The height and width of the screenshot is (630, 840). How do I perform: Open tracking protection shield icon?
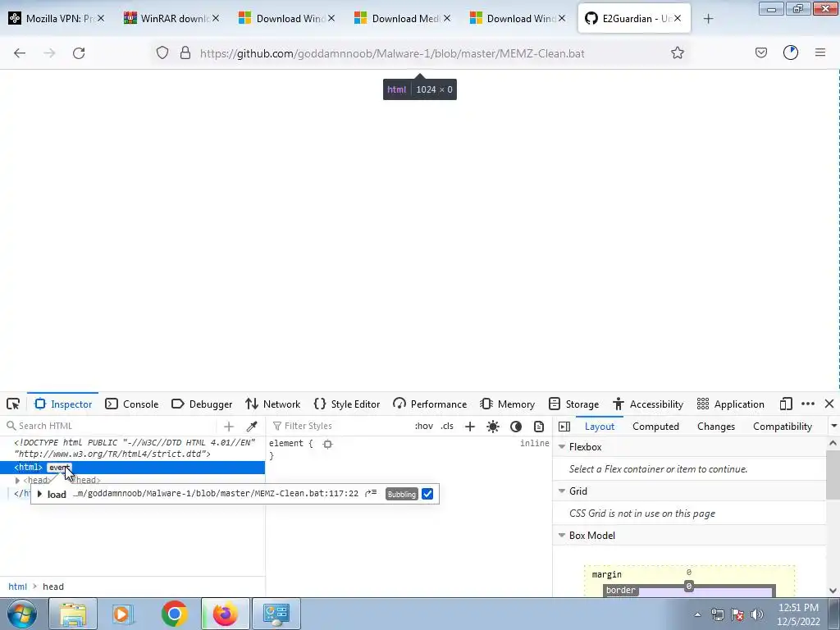(162, 53)
